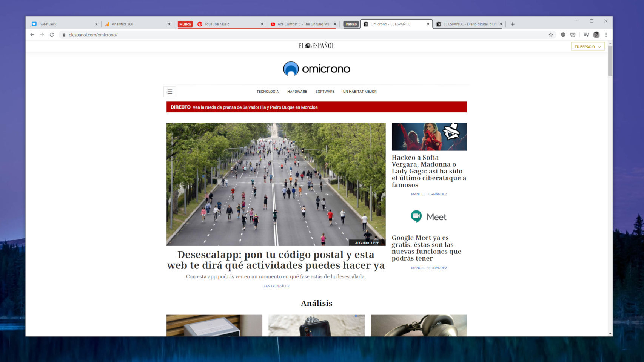Click the street runners main photo
Screen dimensions: 644x362
click(x=276, y=184)
